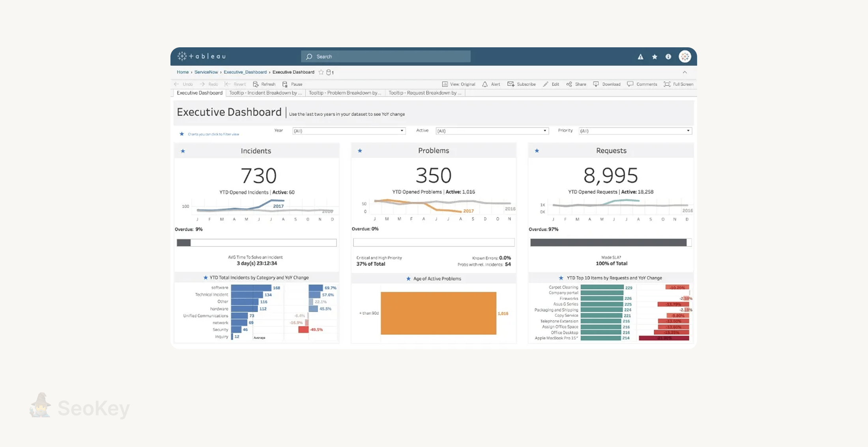
Task: Click the alert triangle icon in header
Action: tap(640, 57)
